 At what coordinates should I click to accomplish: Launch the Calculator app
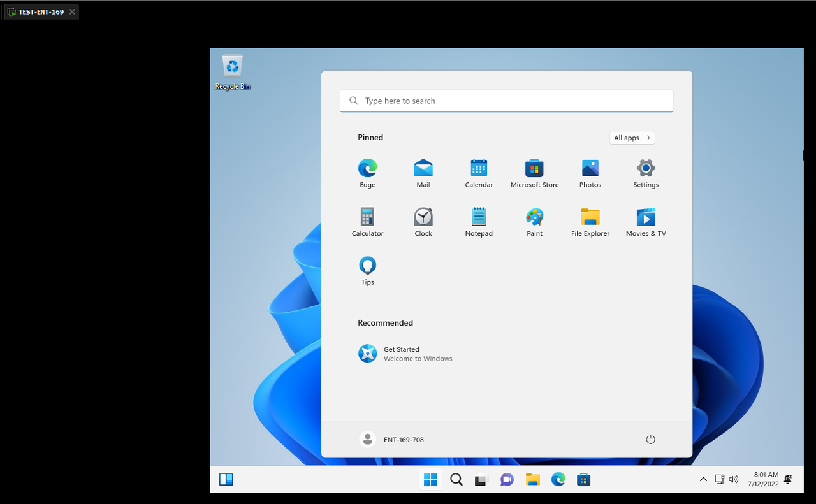(x=367, y=222)
